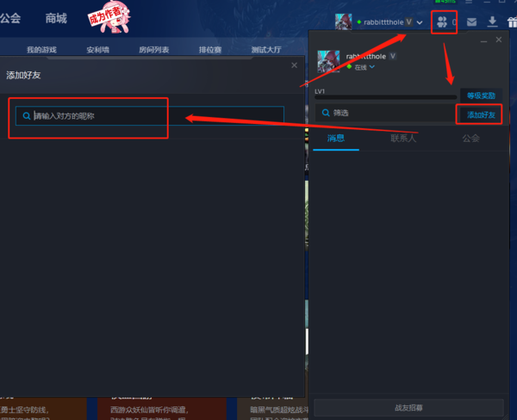Focus the nickname search input field
The width and height of the screenshot is (517, 420).
(150, 115)
